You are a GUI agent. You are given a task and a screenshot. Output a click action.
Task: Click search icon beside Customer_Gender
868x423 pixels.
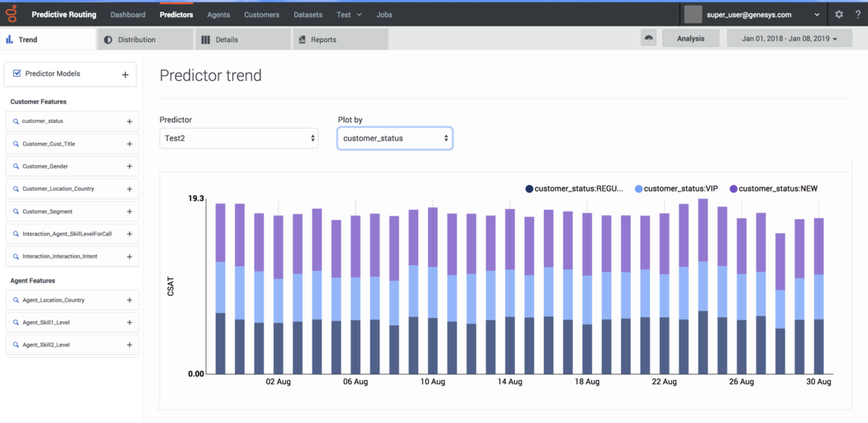[16, 166]
